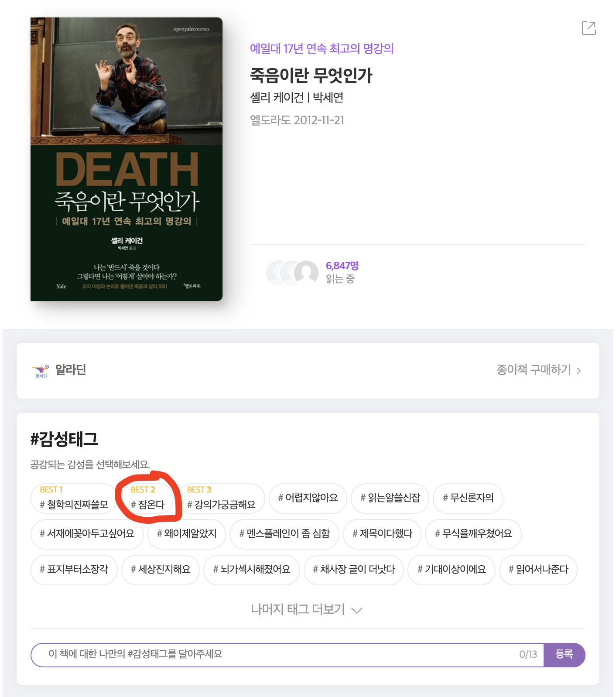This screenshot has width=616, height=697.
Task: Pick the # 기대이상이에요 tag
Action: pos(452,570)
